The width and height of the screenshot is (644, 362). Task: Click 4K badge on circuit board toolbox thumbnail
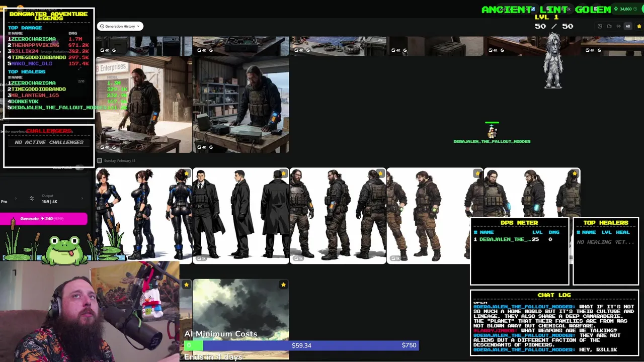point(202,50)
